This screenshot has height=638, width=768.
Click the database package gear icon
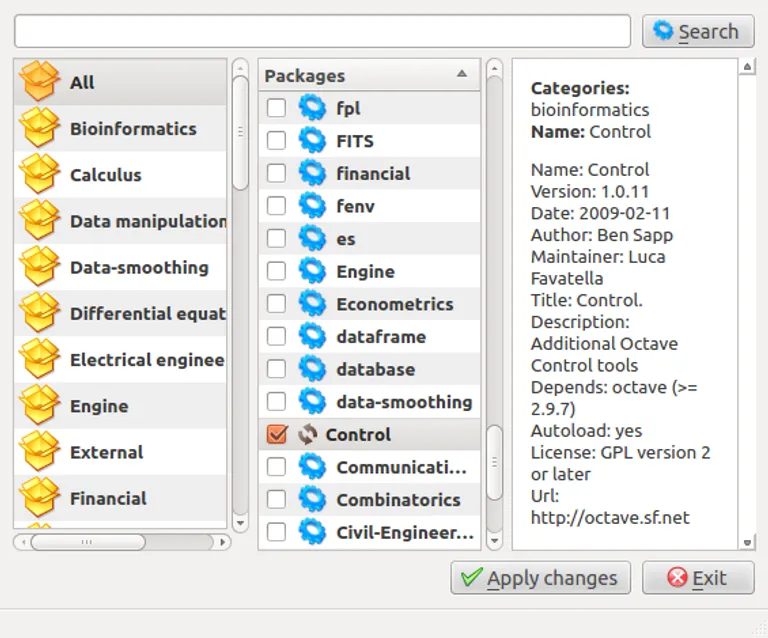pyautogui.click(x=312, y=369)
